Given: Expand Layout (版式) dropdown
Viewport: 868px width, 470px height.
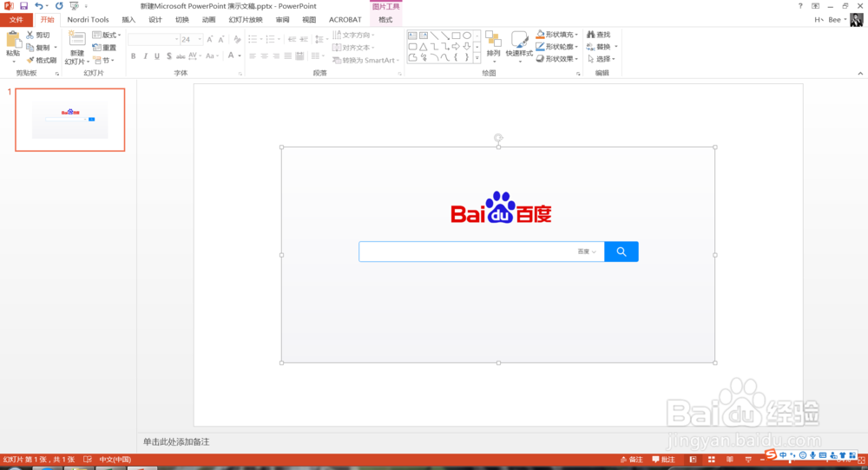Looking at the screenshot, I should pos(107,35).
